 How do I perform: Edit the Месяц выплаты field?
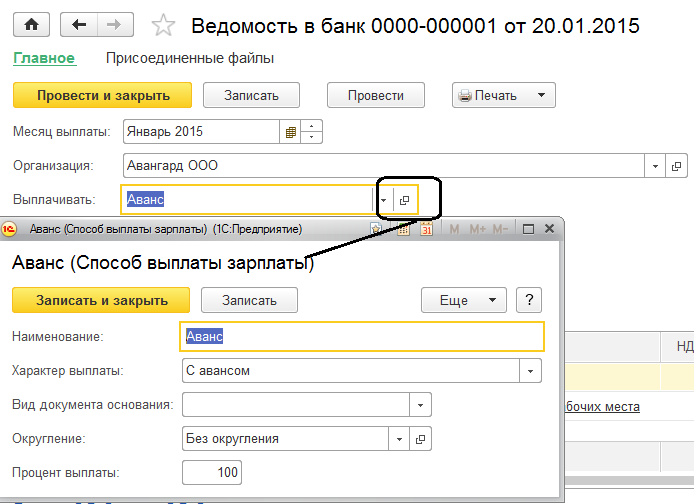[x=202, y=132]
